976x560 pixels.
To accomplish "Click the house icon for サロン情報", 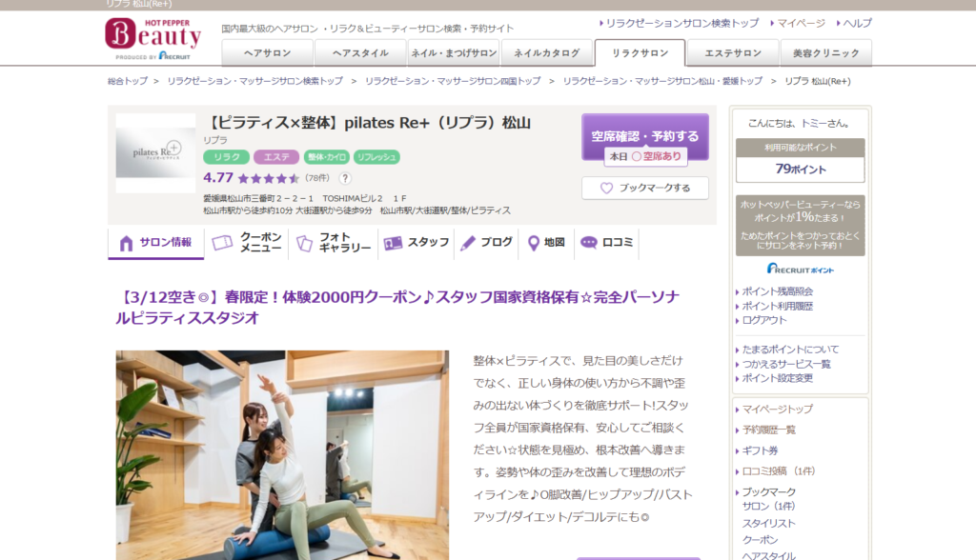I will tap(126, 243).
